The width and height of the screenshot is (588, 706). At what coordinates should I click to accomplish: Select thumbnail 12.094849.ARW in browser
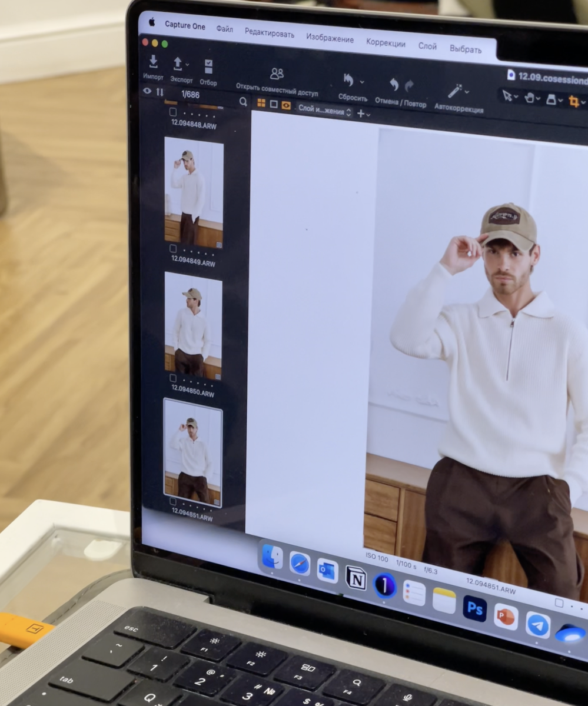[194, 192]
